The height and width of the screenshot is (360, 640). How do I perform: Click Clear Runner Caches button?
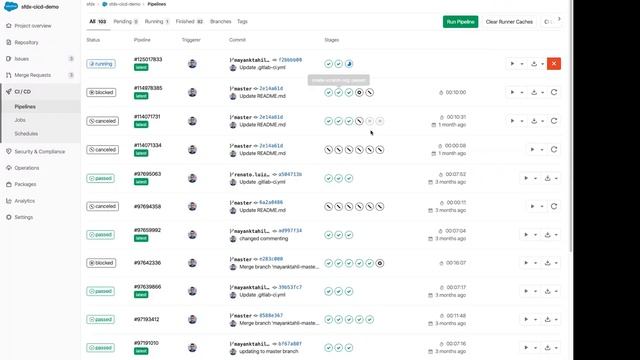point(509,22)
